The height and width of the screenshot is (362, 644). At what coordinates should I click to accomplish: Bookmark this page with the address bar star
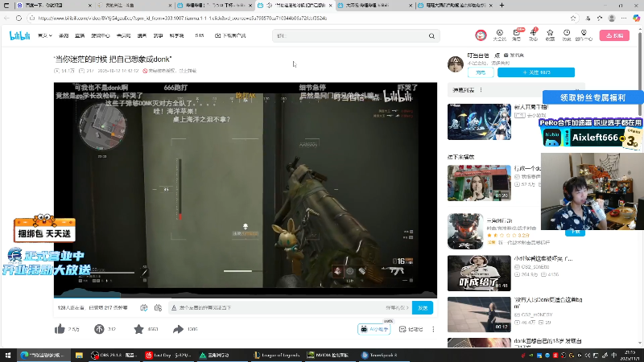tap(573, 18)
